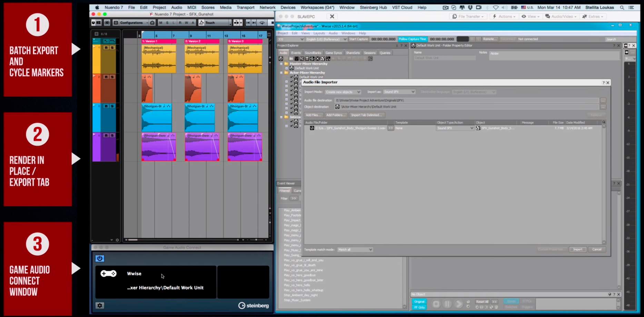Mute the yellow Mechanical track 1

[x=106, y=48]
